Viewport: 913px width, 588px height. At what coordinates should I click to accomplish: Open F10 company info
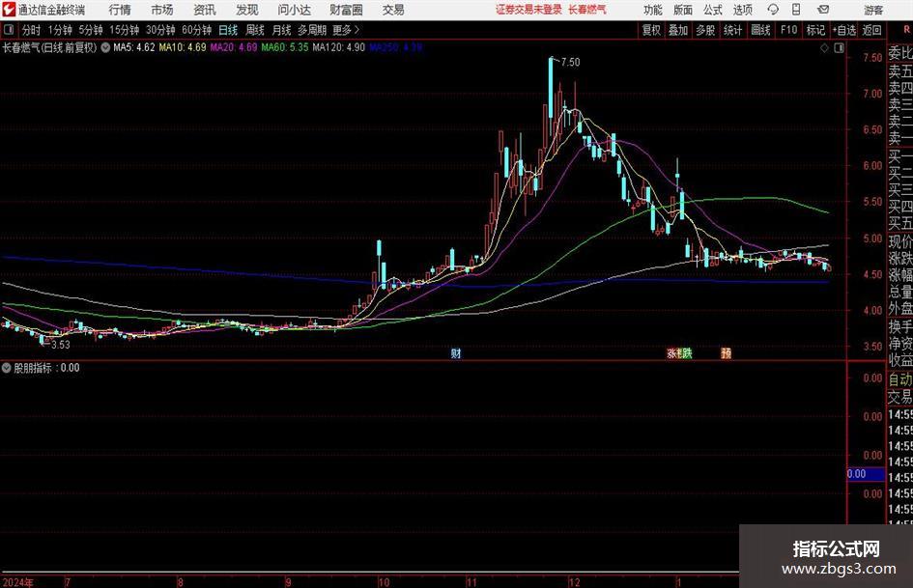(x=789, y=30)
